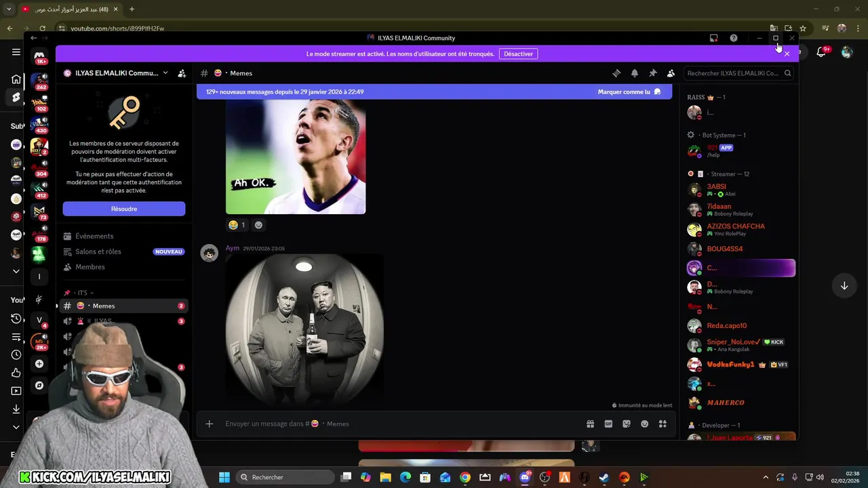Open Discord inbox icon in title bar

click(713, 38)
